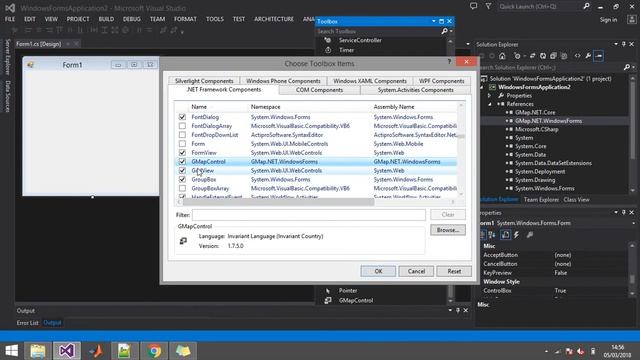The image size is (640, 360).
Task: Click the View Code icon in Solution Explorer
Action: tap(577, 56)
